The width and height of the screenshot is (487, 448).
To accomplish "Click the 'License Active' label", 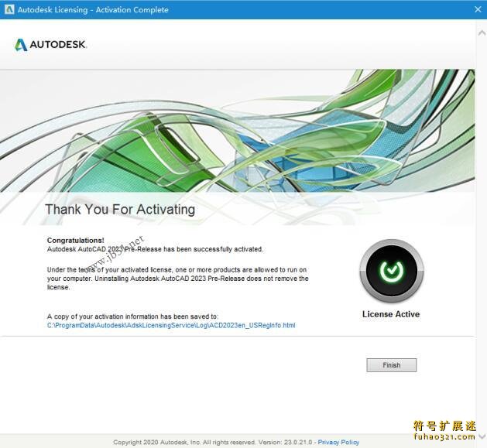I will [391, 314].
